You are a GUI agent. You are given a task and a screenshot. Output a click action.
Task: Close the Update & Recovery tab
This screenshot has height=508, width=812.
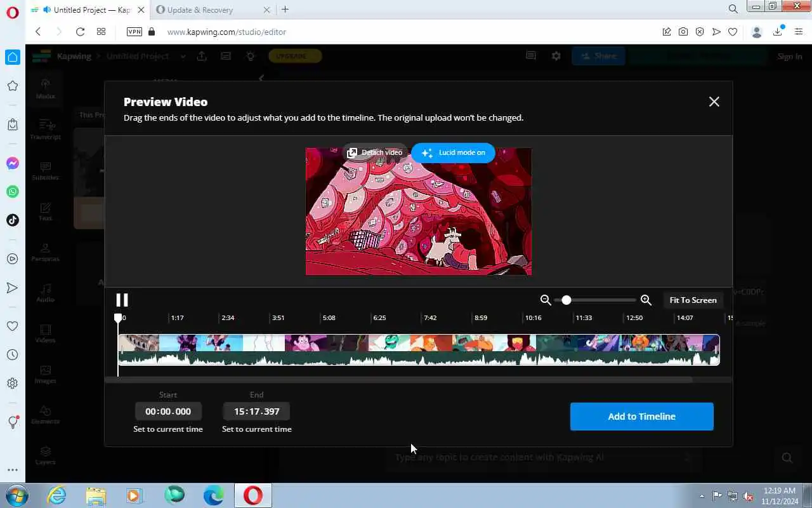[267, 10]
